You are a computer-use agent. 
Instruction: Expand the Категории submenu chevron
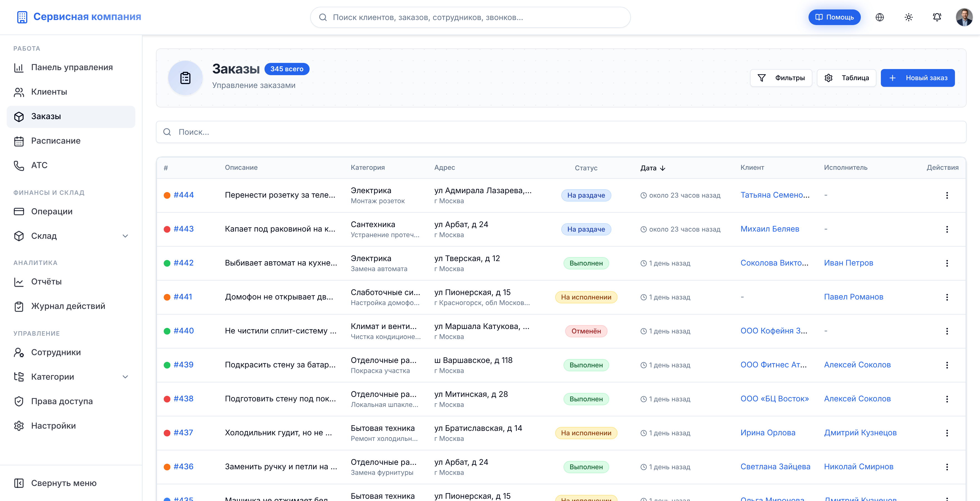(125, 377)
